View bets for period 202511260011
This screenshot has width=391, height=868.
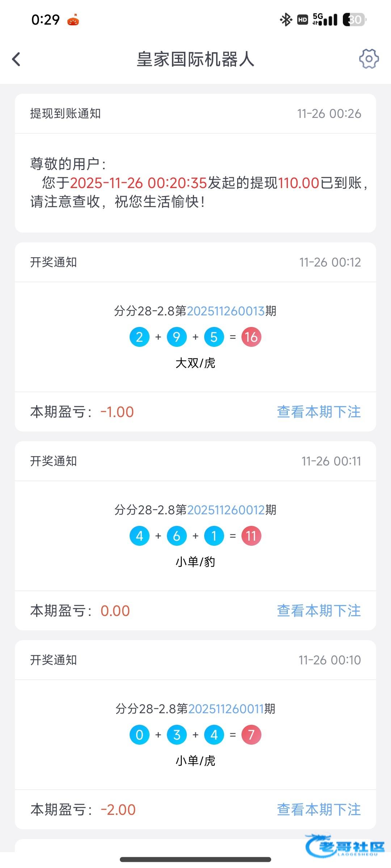click(319, 810)
